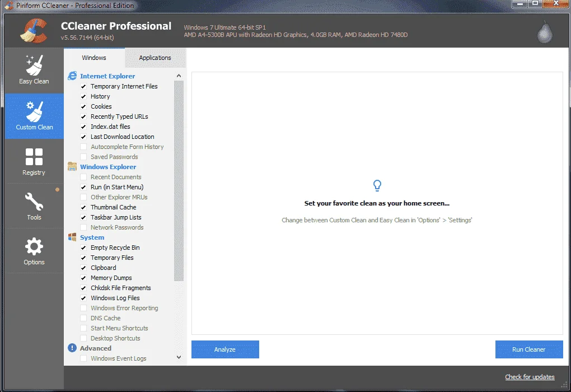The height and width of the screenshot is (392, 571).
Task: Click the Internet Explorer category icon
Action: (72, 76)
